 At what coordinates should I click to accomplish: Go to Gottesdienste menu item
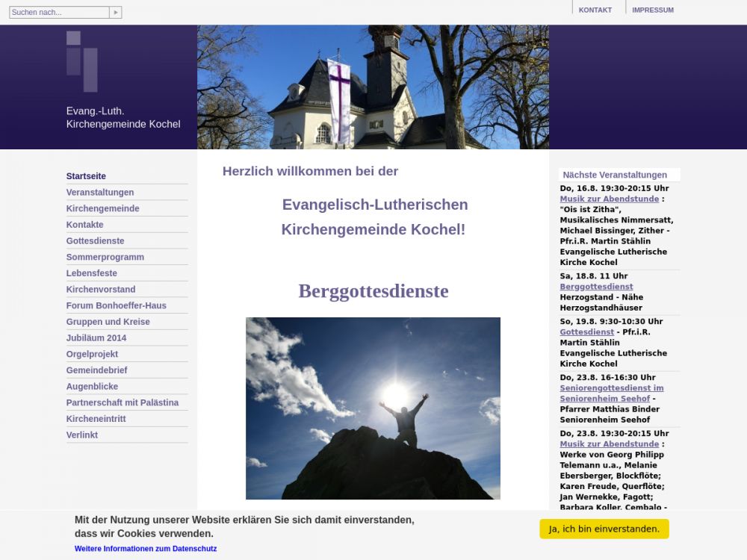point(95,241)
